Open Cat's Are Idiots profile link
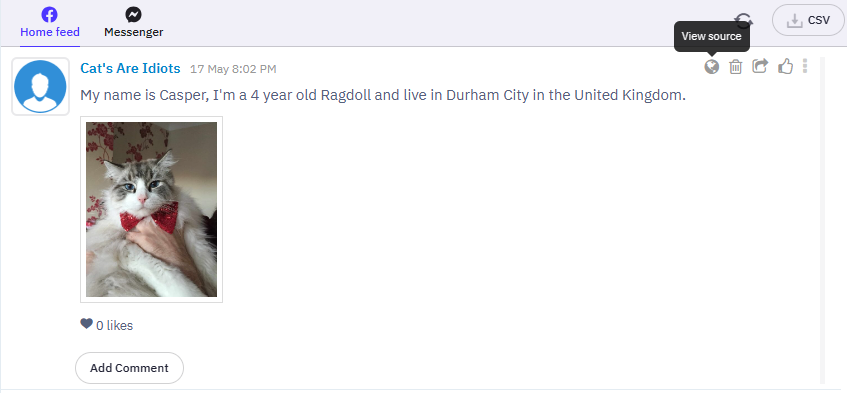 130,69
